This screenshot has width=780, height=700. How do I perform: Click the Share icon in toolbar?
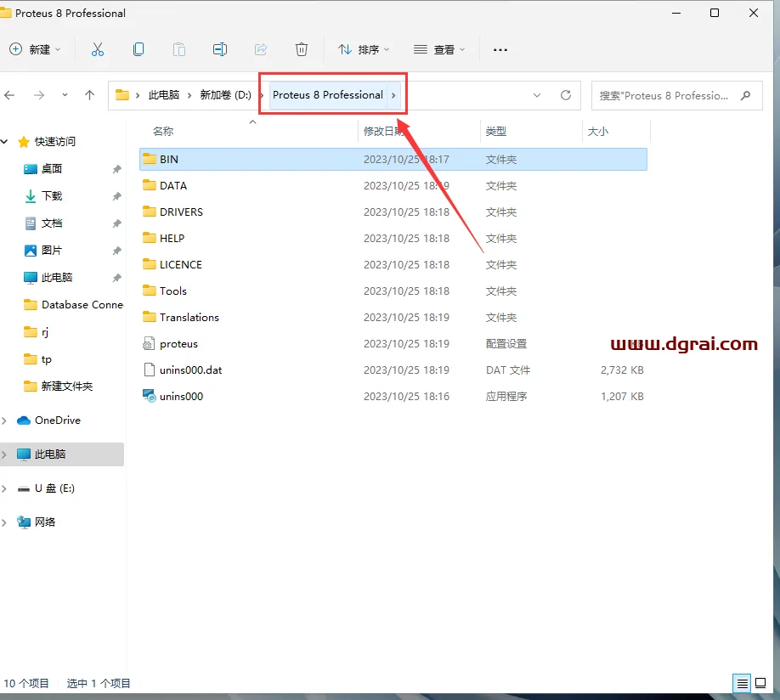point(261,49)
